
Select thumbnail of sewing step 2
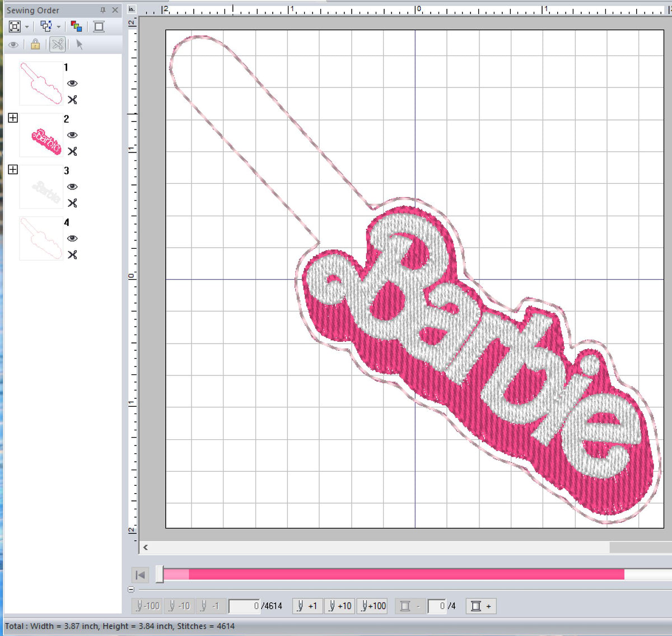click(x=41, y=135)
